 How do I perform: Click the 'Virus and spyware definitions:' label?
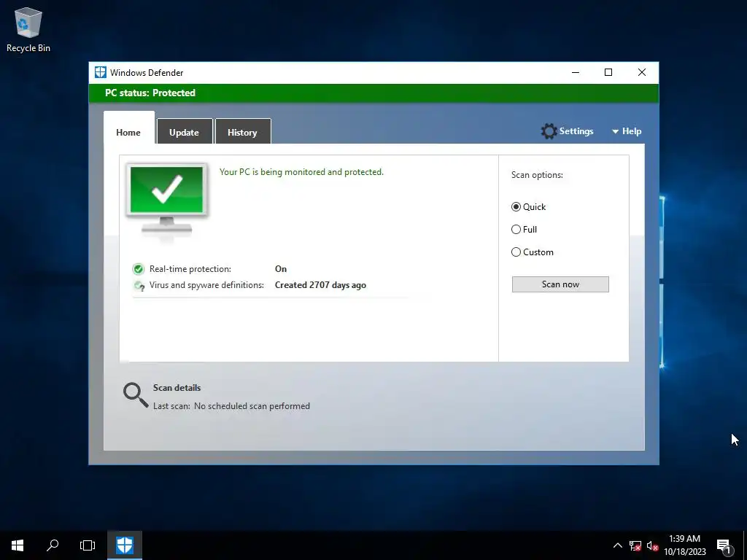206,285
